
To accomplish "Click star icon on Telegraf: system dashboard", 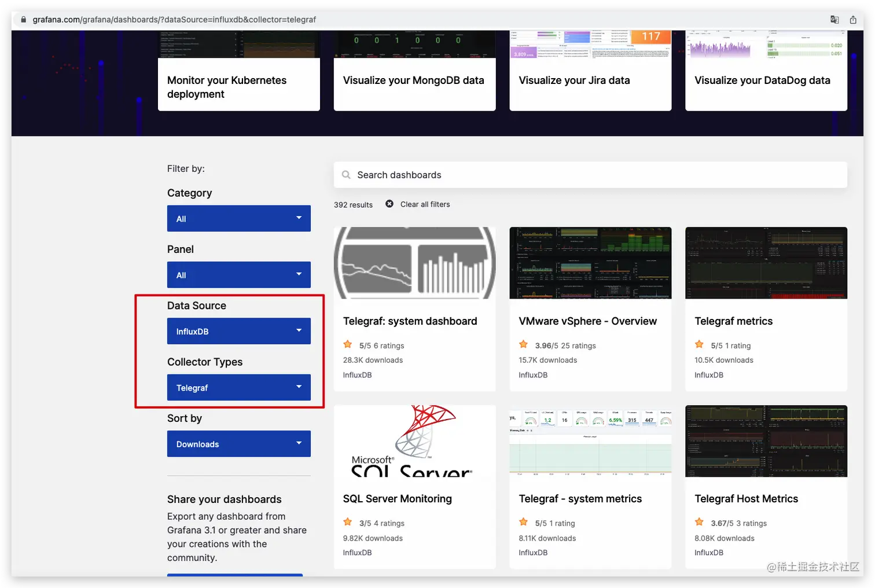I will pos(348,344).
